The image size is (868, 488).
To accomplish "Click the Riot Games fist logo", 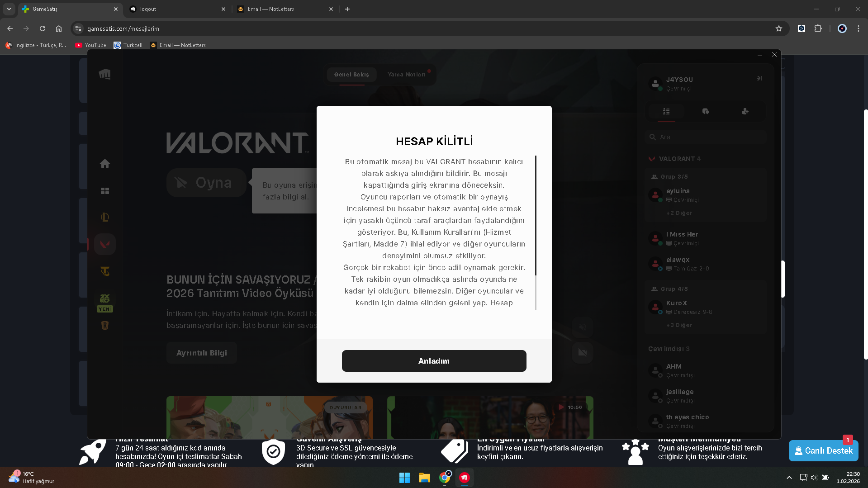I will (x=104, y=74).
